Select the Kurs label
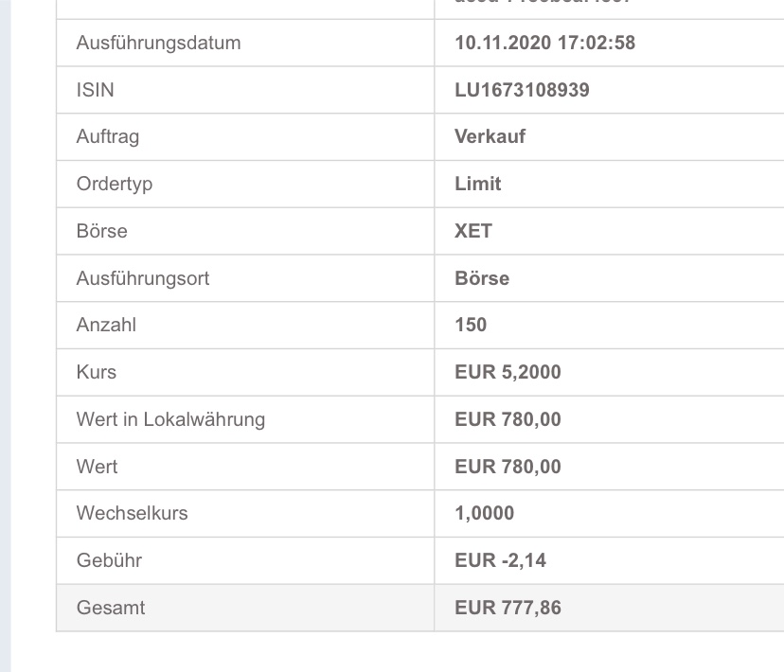784x672 pixels. tap(96, 372)
